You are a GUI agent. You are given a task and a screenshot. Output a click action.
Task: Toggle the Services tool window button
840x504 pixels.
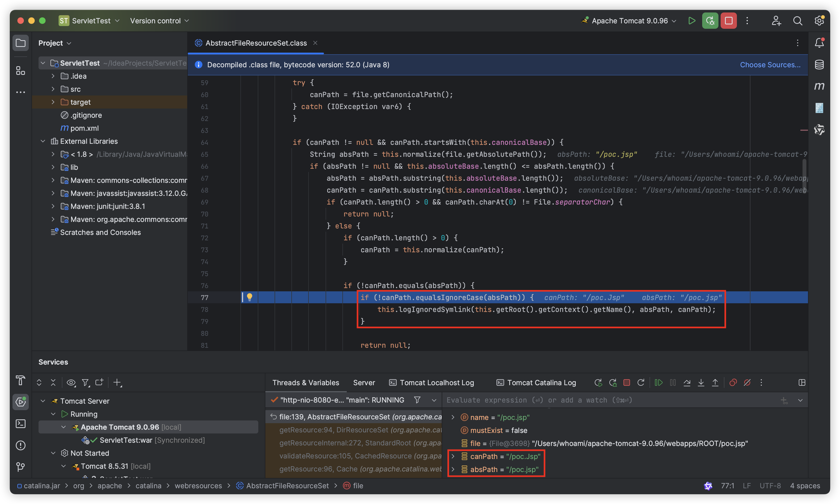tap(20, 402)
